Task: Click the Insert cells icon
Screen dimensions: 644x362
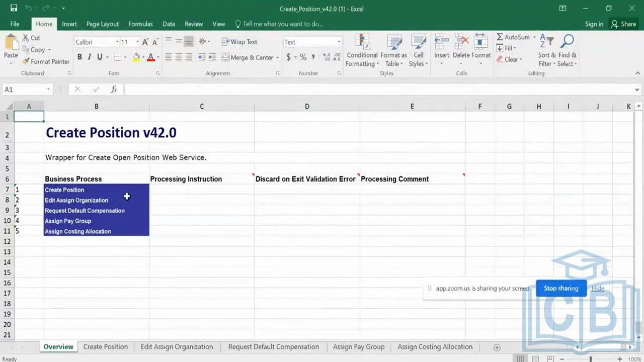Action: [442, 43]
